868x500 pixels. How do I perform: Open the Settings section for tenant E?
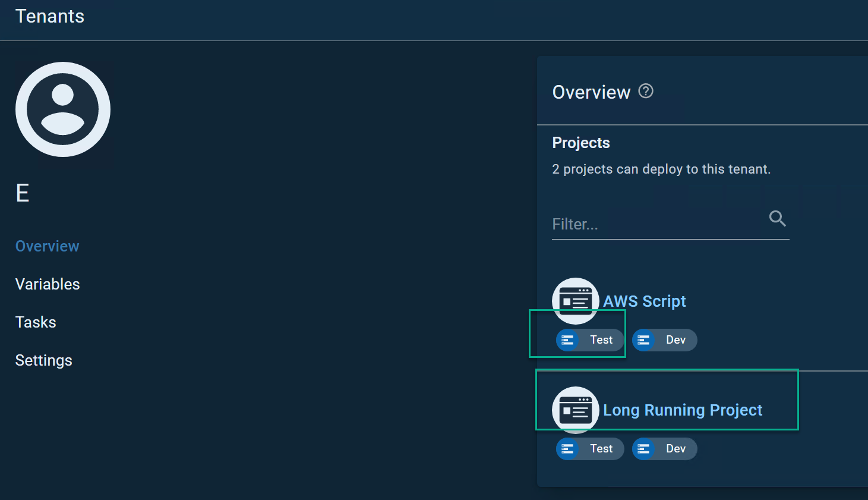[43, 360]
